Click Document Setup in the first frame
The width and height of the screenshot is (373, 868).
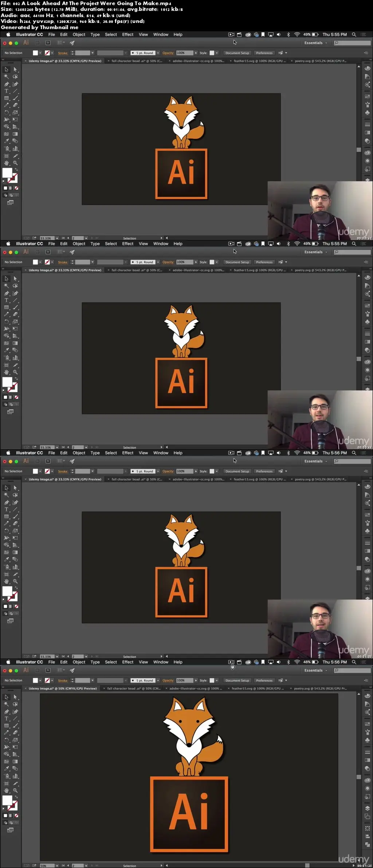[x=237, y=53]
